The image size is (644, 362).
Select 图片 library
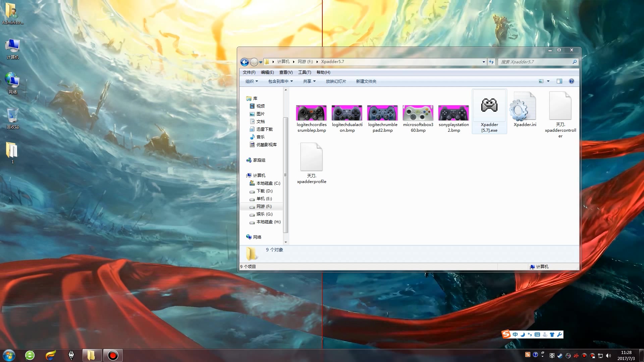click(257, 114)
